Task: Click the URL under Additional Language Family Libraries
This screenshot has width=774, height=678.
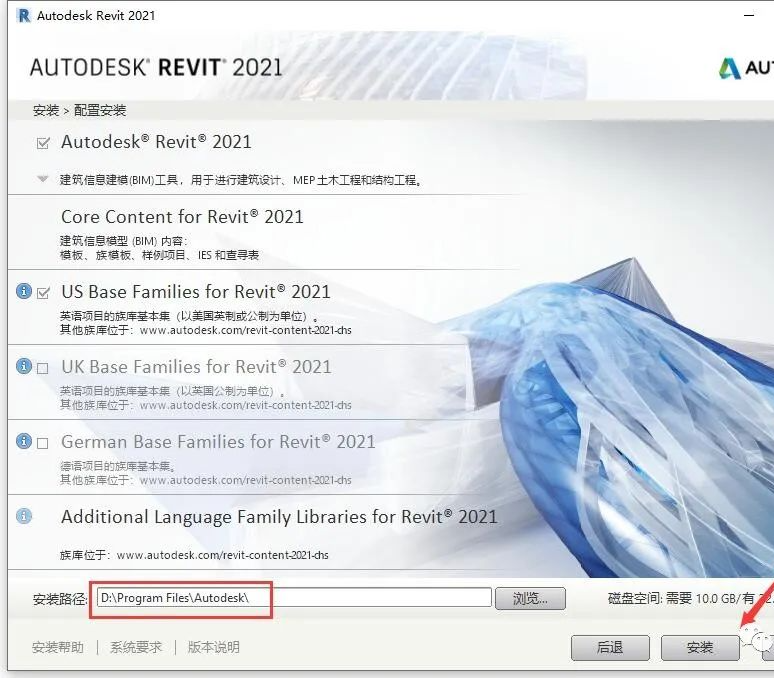Action: 223,555
